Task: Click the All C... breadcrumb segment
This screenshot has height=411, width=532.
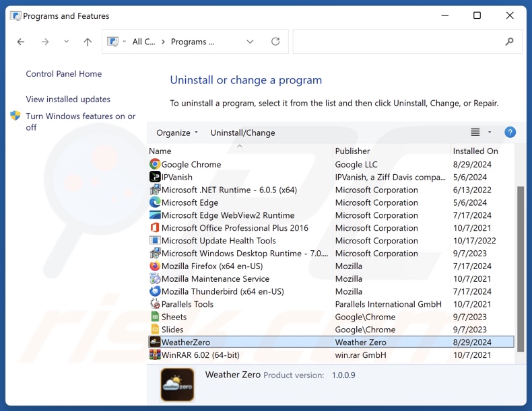Action: 143,42
